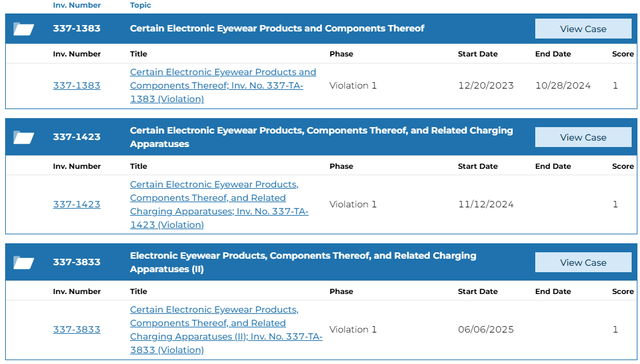The width and height of the screenshot is (640, 364).
Task: Open title link ending in 1383 (Violation)
Action: pyautogui.click(x=223, y=85)
